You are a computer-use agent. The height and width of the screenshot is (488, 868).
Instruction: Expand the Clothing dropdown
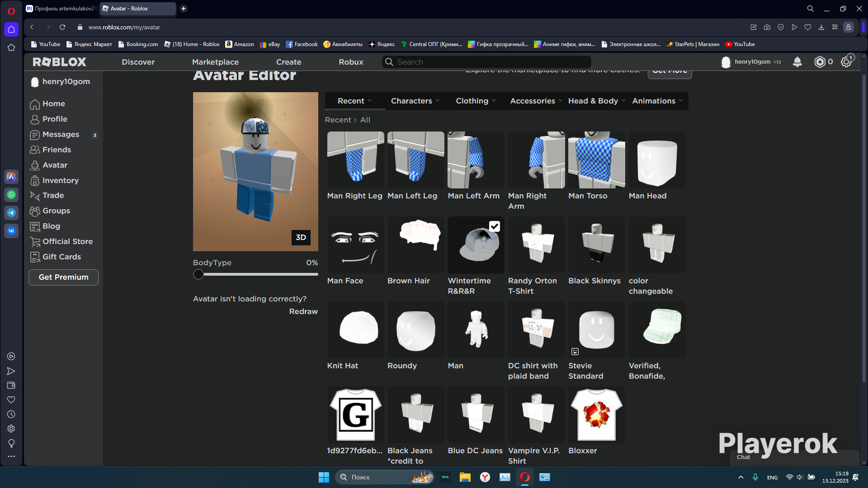click(x=475, y=101)
